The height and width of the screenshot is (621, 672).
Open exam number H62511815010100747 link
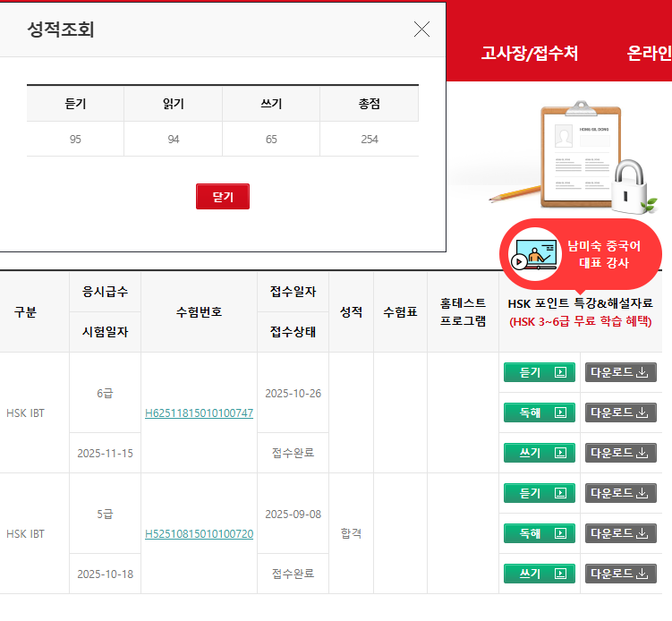(x=199, y=413)
